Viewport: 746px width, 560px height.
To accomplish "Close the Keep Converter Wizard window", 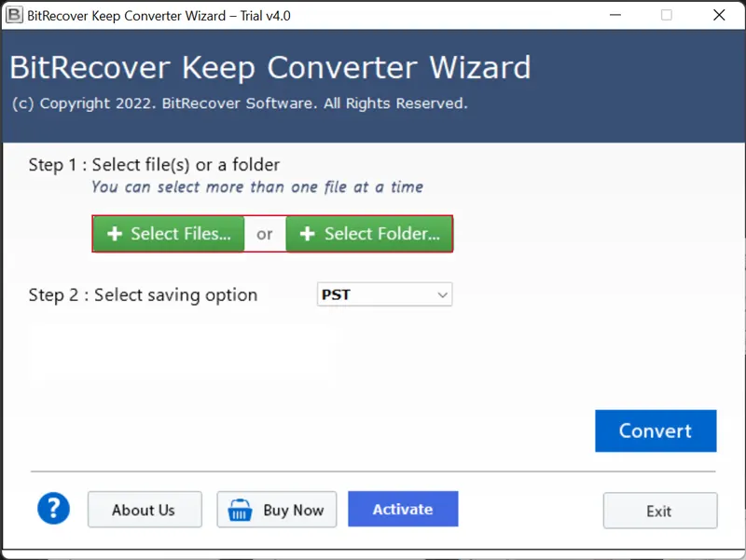I will (719, 15).
